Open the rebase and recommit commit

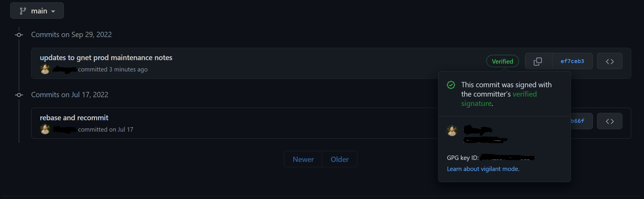click(x=74, y=118)
